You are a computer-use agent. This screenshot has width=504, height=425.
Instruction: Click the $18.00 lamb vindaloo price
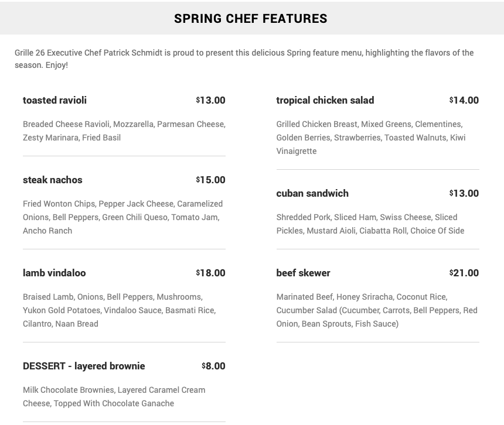click(x=211, y=273)
